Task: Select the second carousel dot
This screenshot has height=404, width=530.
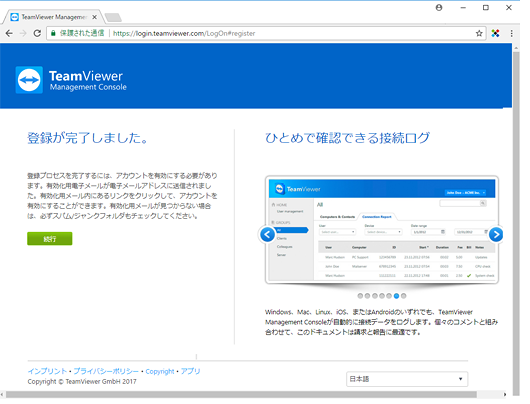Action: (x=367, y=296)
